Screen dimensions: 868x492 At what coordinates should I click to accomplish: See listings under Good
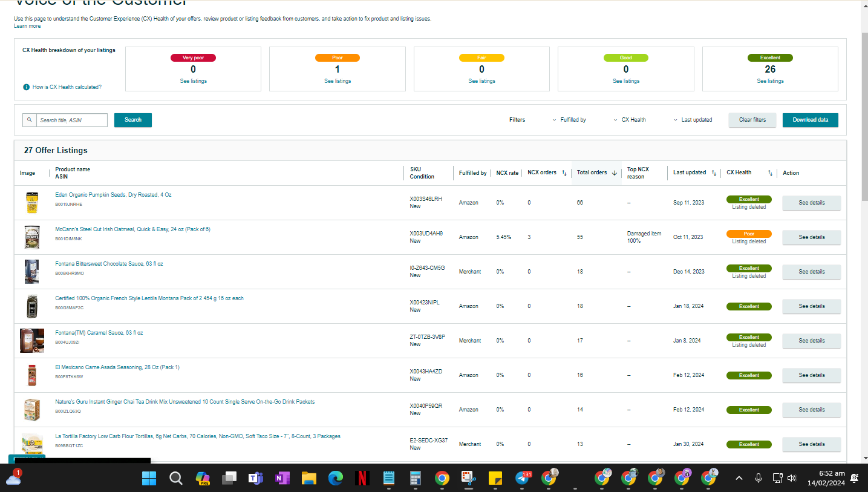[x=626, y=81]
